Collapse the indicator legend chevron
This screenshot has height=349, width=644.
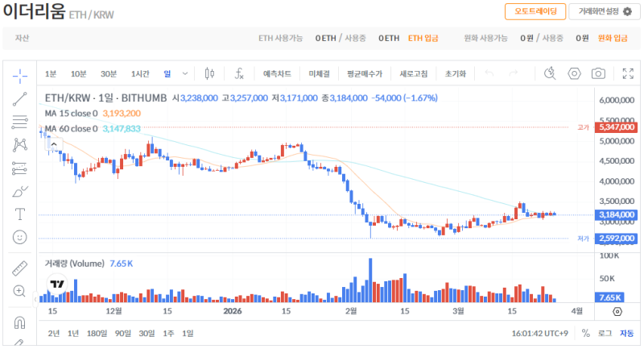[x=54, y=144]
